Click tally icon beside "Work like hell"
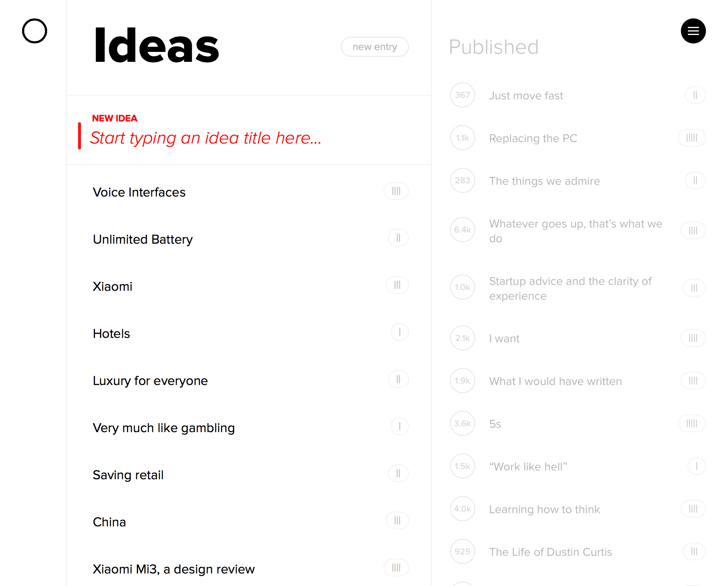The height and width of the screenshot is (586, 728). point(696,466)
